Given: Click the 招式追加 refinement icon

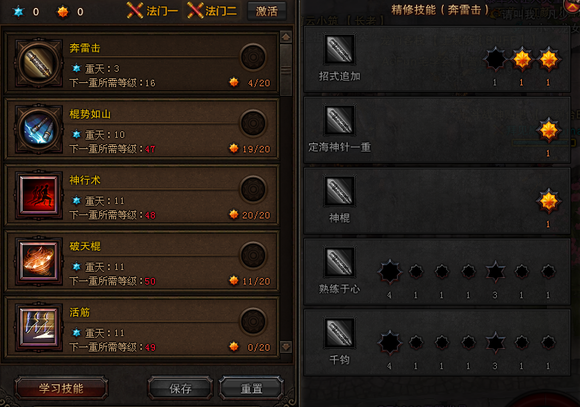Looking at the screenshot, I should [339, 49].
